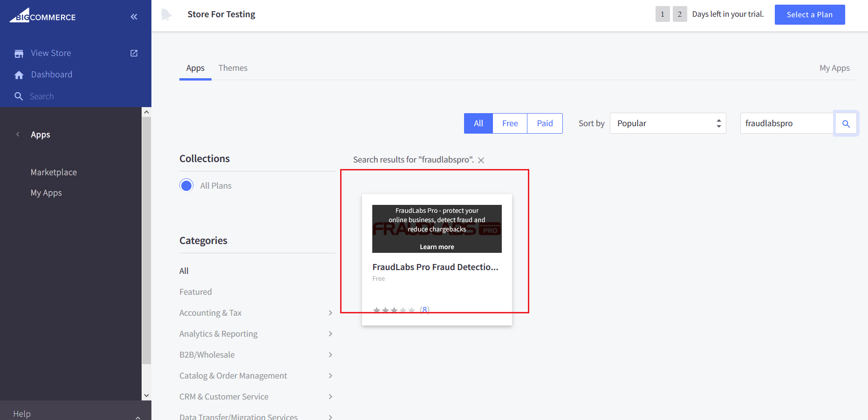Select the All pricing filter

[x=478, y=123]
